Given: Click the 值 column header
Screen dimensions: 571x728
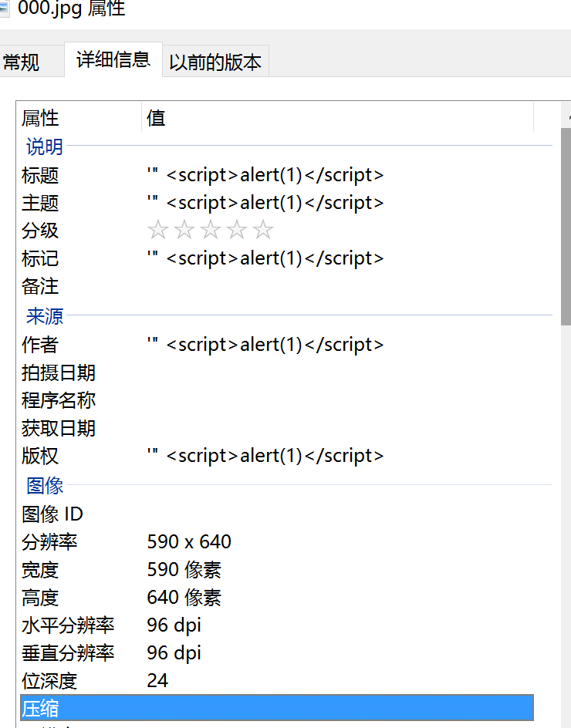Looking at the screenshot, I should pyautogui.click(x=338, y=118).
